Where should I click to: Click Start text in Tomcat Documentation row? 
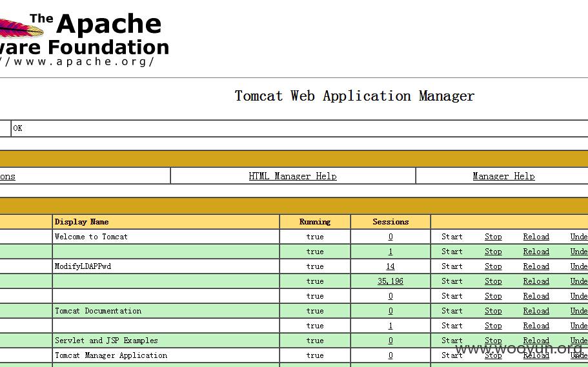click(452, 311)
